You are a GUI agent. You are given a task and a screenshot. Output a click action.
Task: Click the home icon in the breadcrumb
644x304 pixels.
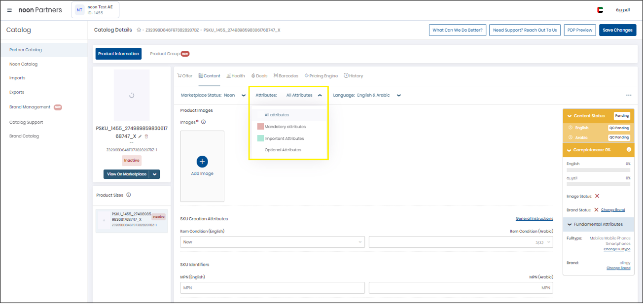(x=139, y=30)
